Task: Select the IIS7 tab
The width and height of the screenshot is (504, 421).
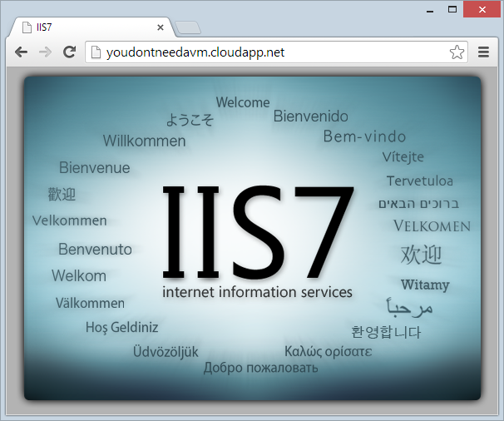Action: [91, 27]
